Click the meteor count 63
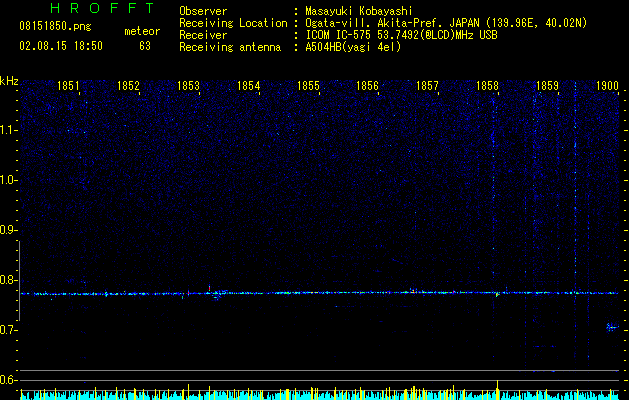The image size is (629, 400). click(x=145, y=46)
